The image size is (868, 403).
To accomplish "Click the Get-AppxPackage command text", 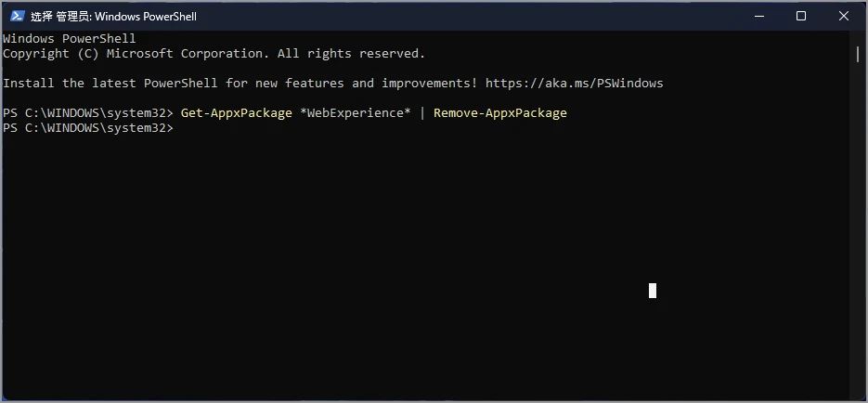I will pyautogui.click(x=236, y=113).
